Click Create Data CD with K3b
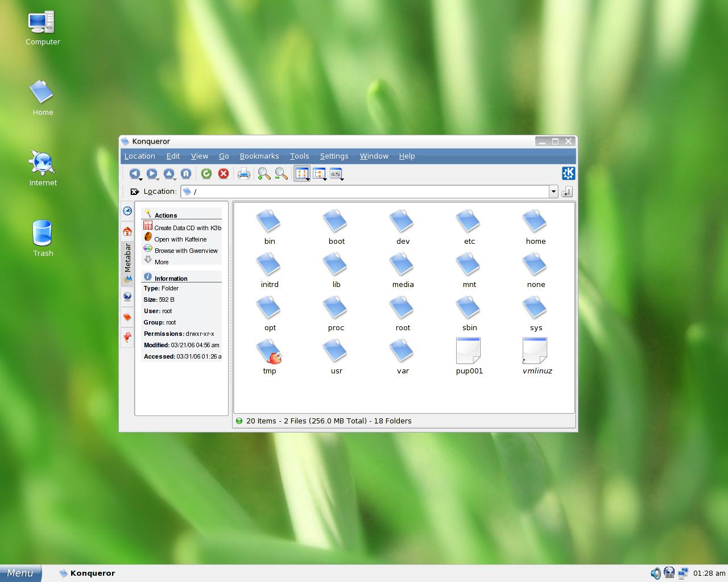The height and width of the screenshot is (582, 728). coord(182,227)
